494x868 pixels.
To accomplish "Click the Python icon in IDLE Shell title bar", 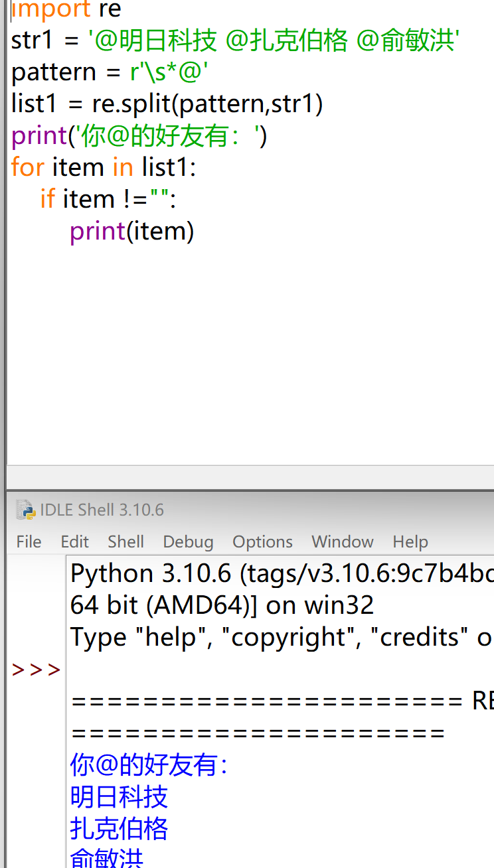I will (x=25, y=510).
